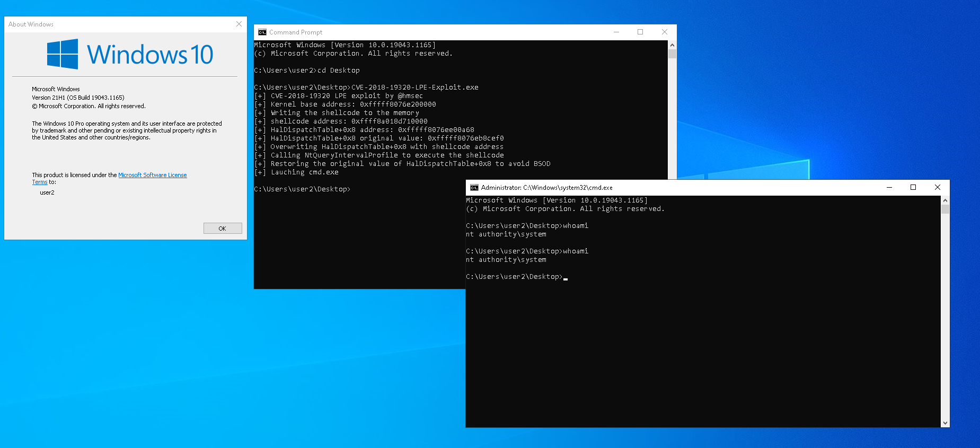Click the 'shellcode address: 0xffff8a018d710000' line
This screenshot has height=448, width=980.
(341, 121)
